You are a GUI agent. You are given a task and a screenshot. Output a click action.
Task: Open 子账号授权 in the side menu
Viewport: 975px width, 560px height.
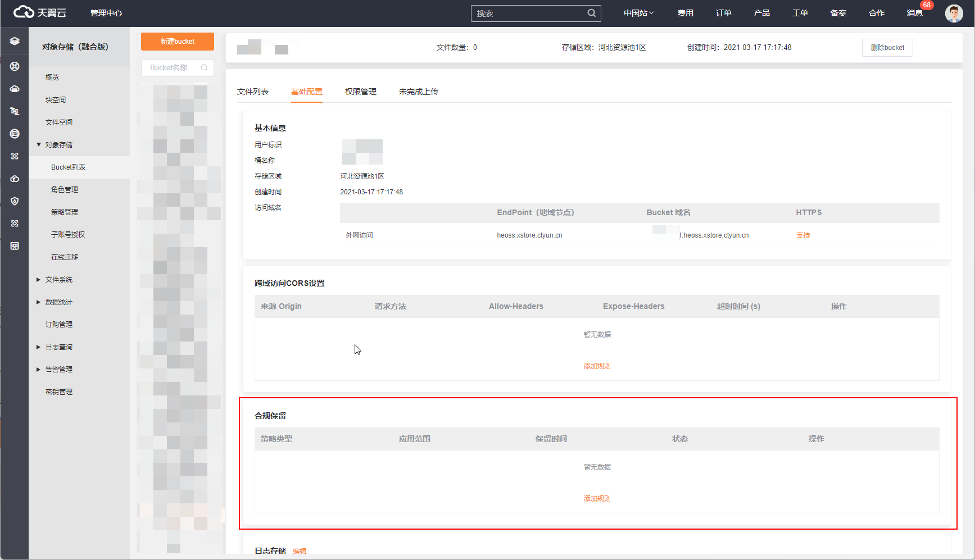click(68, 235)
